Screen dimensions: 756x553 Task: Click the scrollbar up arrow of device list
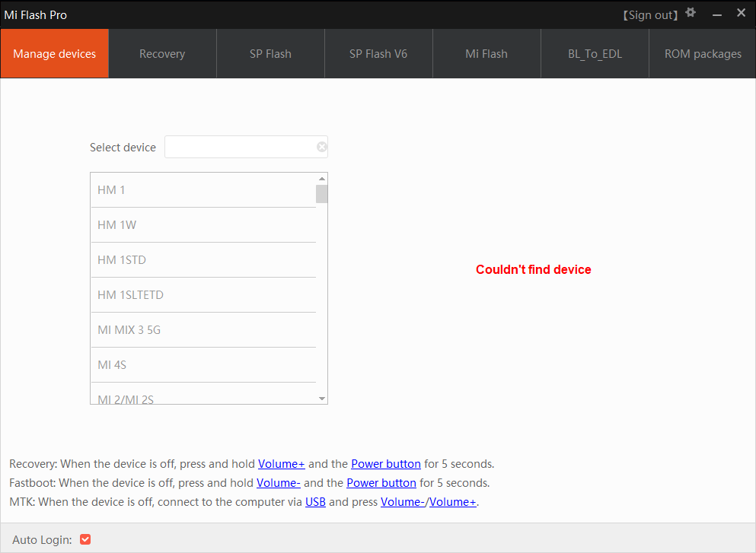click(x=321, y=178)
